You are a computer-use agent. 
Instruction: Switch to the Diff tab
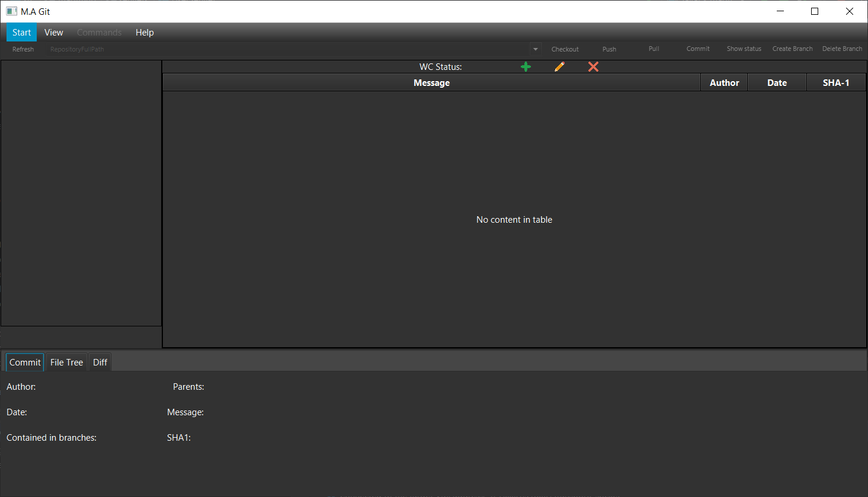tap(100, 363)
